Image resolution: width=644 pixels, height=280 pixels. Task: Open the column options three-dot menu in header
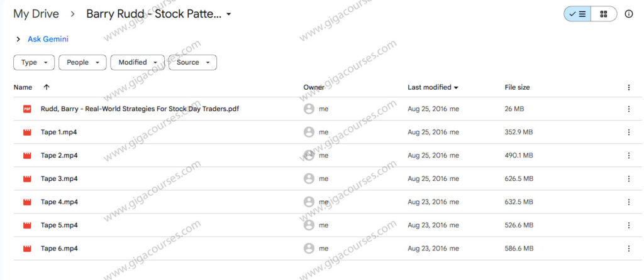point(628,88)
